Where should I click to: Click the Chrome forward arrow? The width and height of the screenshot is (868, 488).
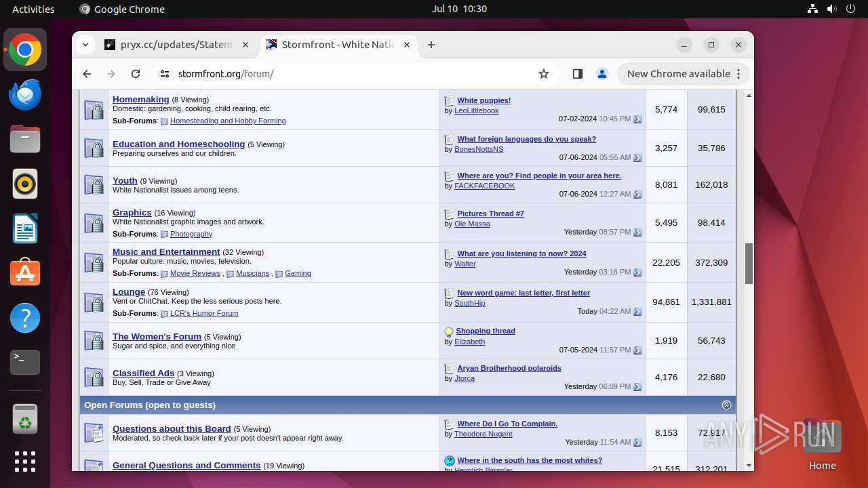coord(111,74)
